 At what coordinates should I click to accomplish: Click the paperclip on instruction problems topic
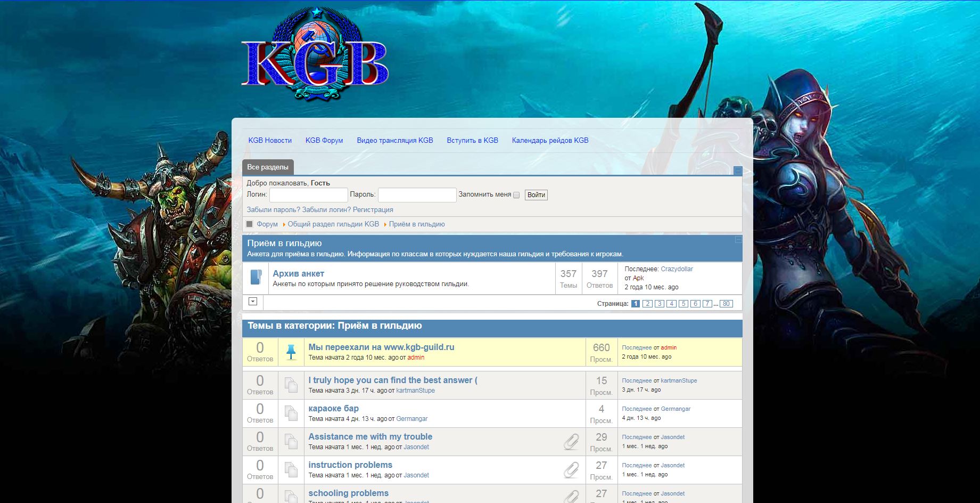point(571,470)
